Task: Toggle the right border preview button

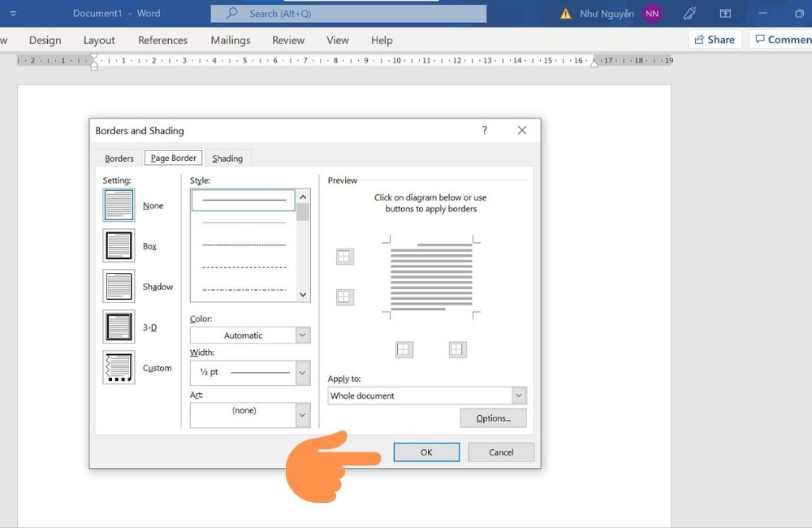Action: (x=456, y=349)
